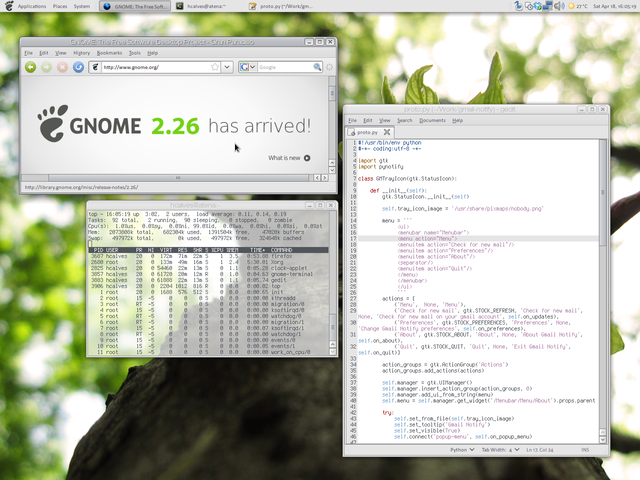Click Firefox Back arrow button
The width and height of the screenshot is (640, 480).
pyautogui.click(x=31, y=67)
